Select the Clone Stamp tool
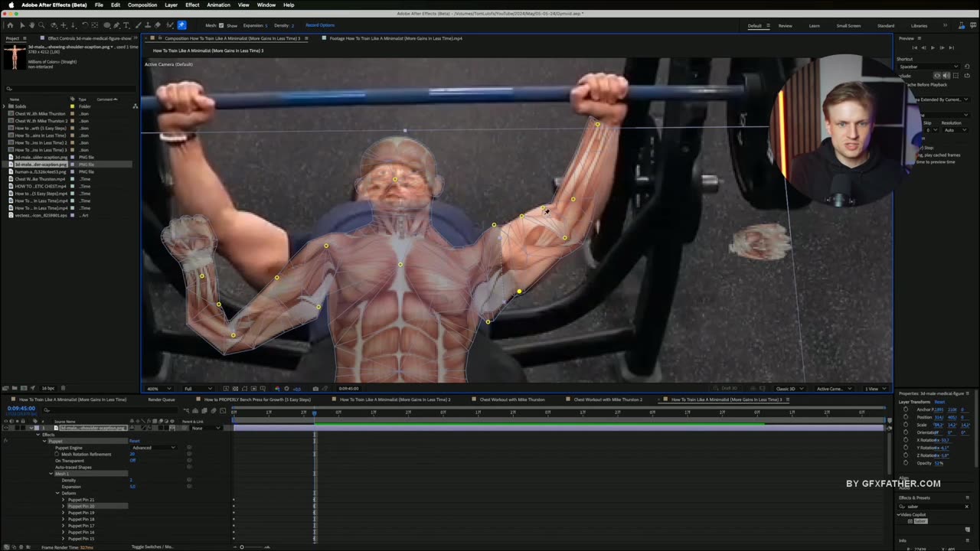980x551 pixels. [x=148, y=25]
